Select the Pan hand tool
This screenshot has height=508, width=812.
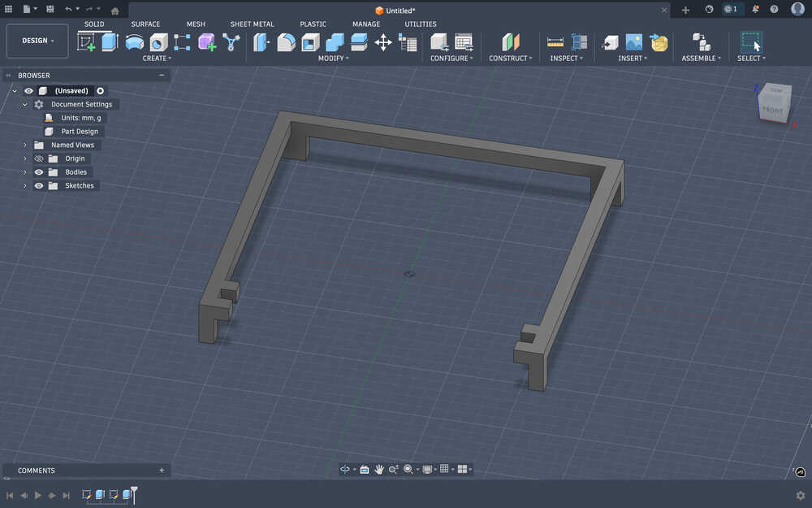tap(379, 469)
